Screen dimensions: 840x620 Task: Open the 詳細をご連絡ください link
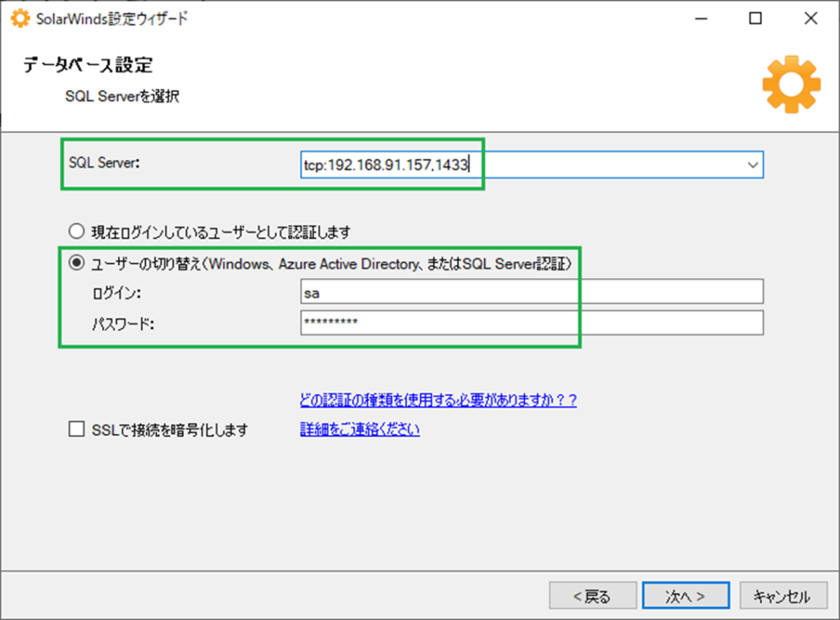(x=359, y=430)
